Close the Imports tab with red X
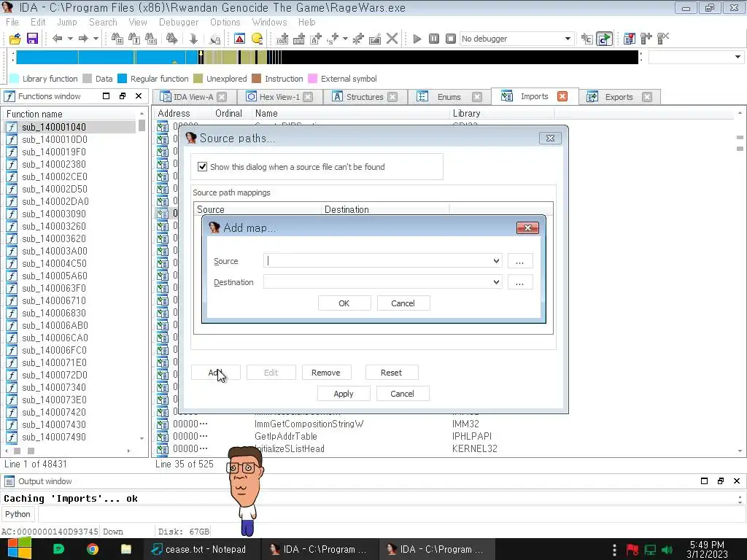Screen dimensions: 747x560 562,97
